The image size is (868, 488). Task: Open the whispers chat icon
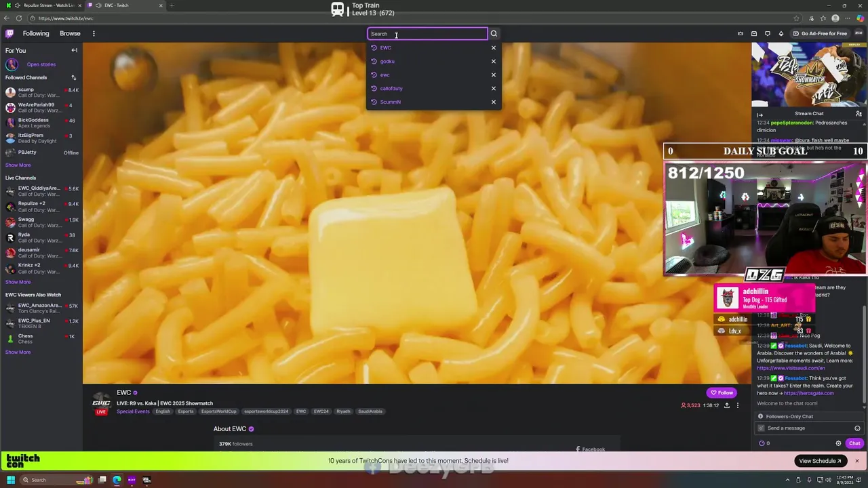(x=768, y=33)
